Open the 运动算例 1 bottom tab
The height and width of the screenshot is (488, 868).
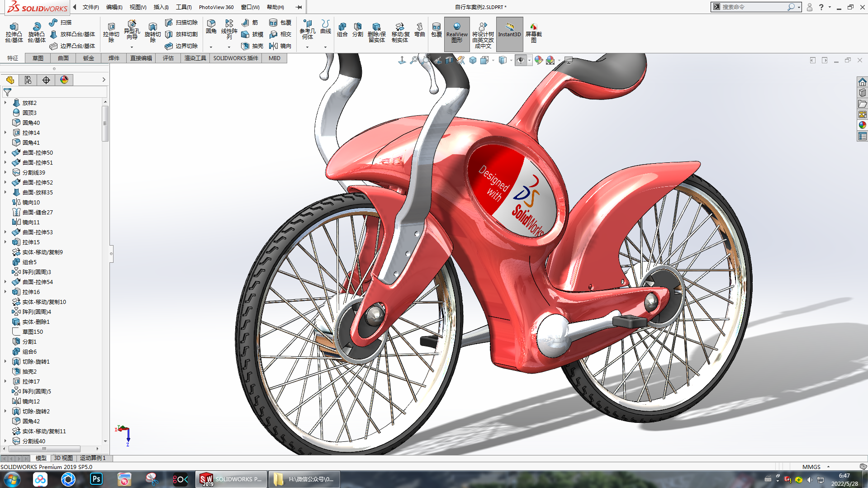[x=93, y=458]
